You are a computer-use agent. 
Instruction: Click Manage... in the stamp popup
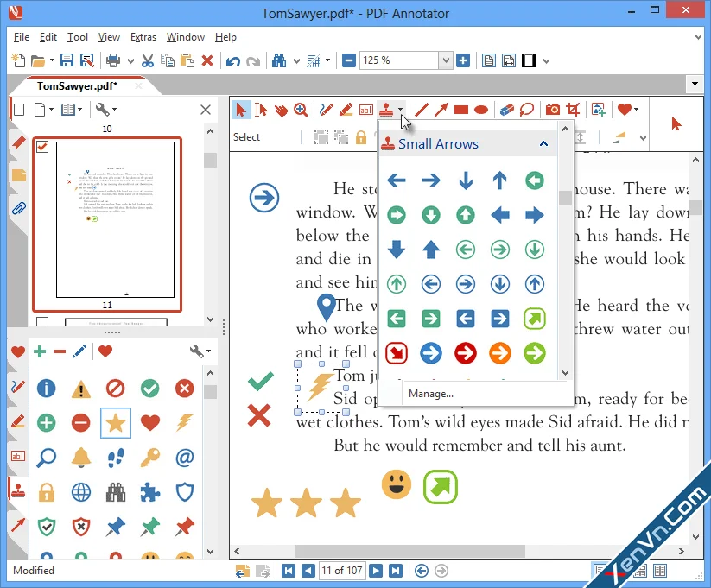[x=431, y=394]
